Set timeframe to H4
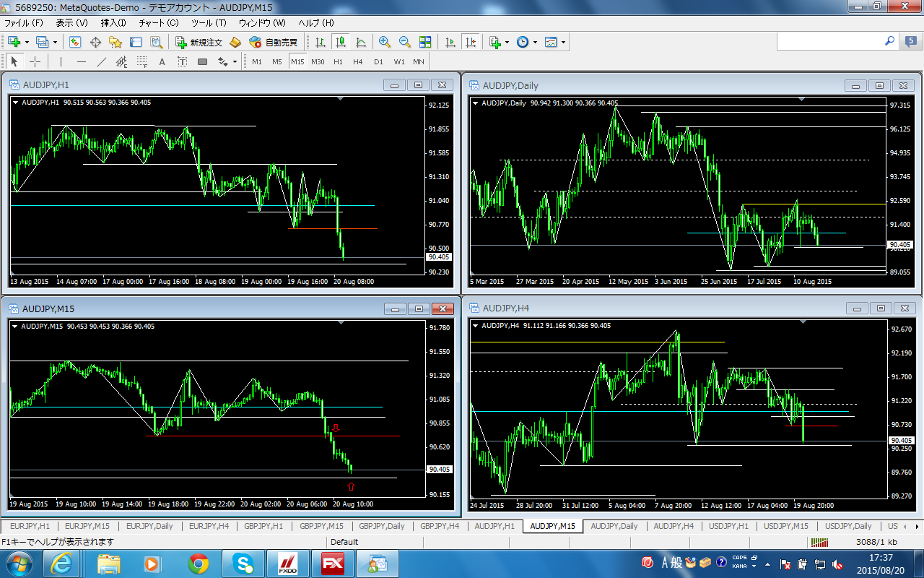The height and width of the screenshot is (578, 924). pos(358,61)
